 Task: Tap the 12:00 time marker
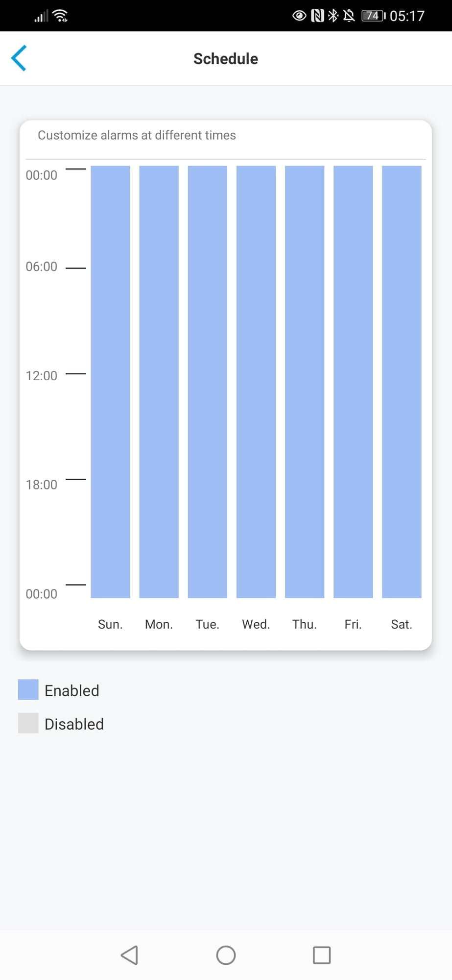point(42,376)
